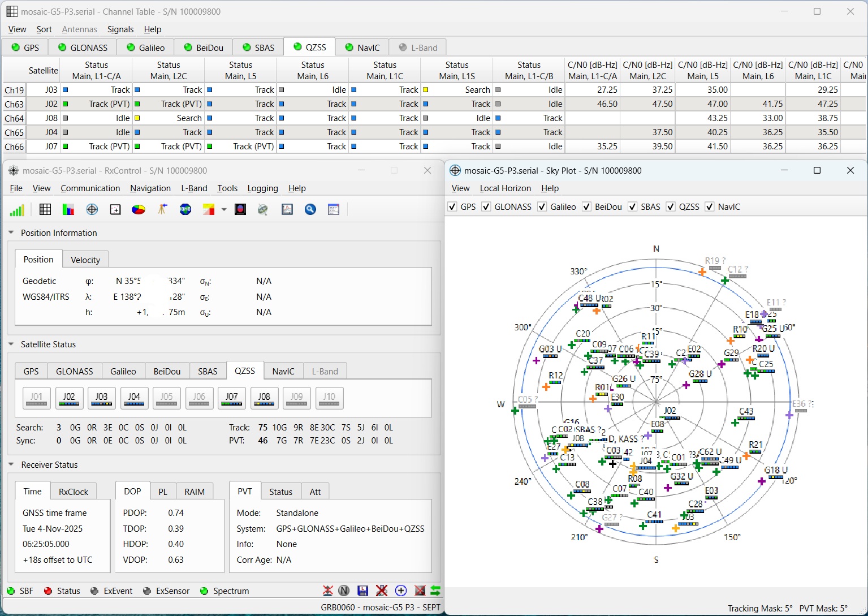
Task: Uncheck the GLONASS checkbox in Sky Plot
Action: pyautogui.click(x=486, y=207)
